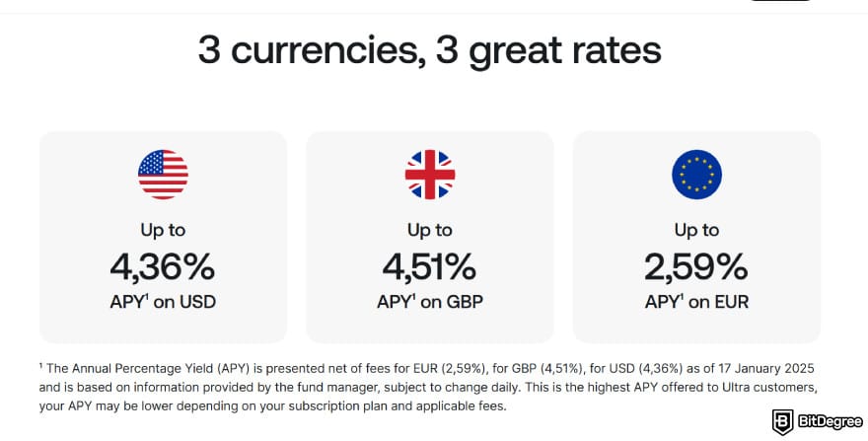Click "Up to" above the EUR rate
This screenshot has height=441, width=868.
click(696, 230)
